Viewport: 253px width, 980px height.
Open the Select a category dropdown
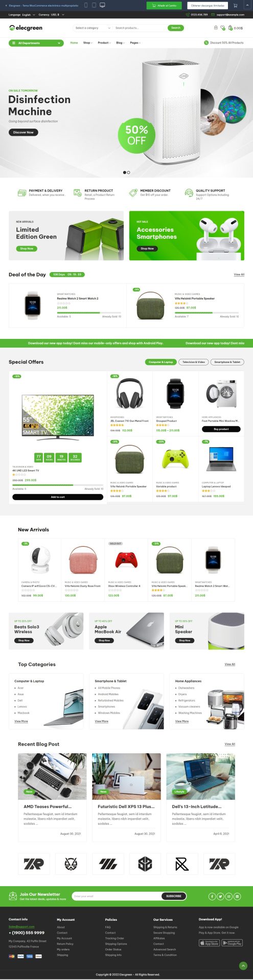point(93,28)
